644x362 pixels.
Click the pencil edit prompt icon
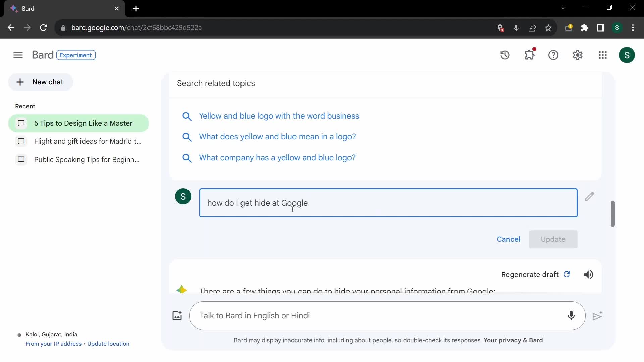point(589,196)
